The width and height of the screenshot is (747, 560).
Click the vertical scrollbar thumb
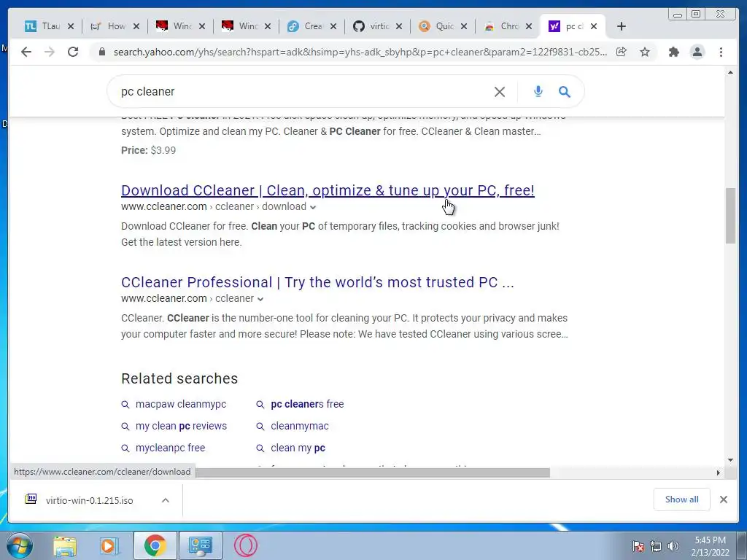pos(730,216)
